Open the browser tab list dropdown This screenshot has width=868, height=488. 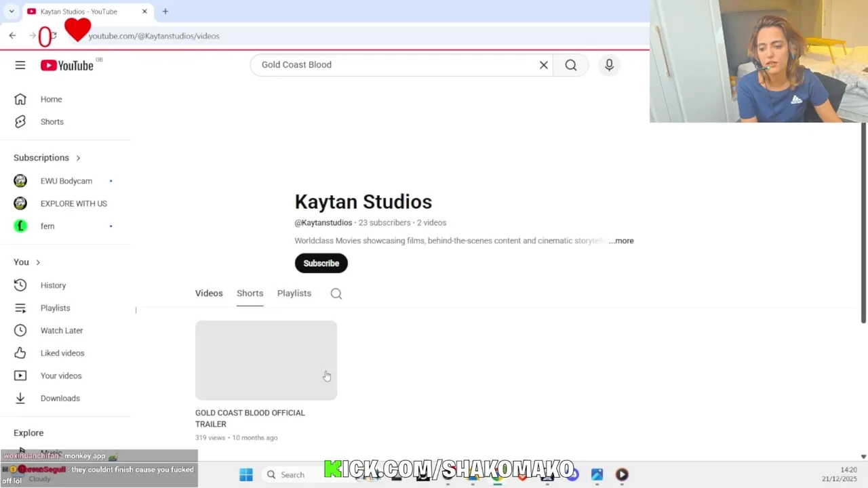12,12
